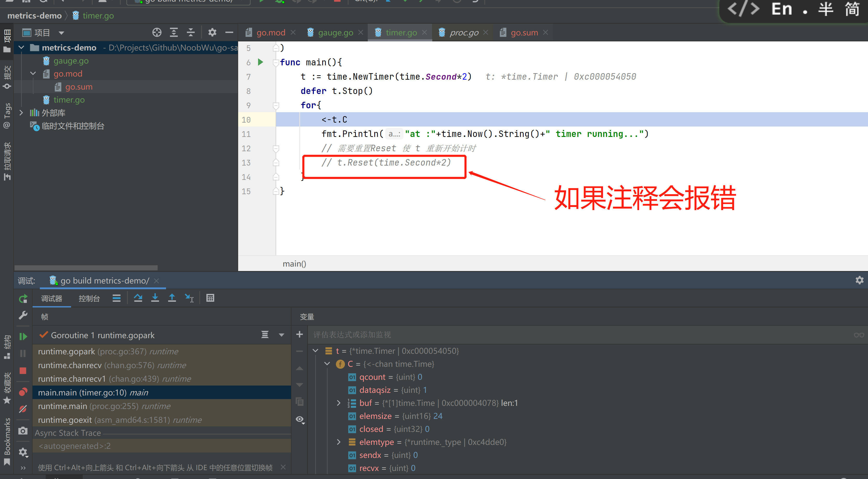This screenshot has height=479, width=868.
Task: Click run gutter arrow beside func main
Action: click(x=260, y=62)
